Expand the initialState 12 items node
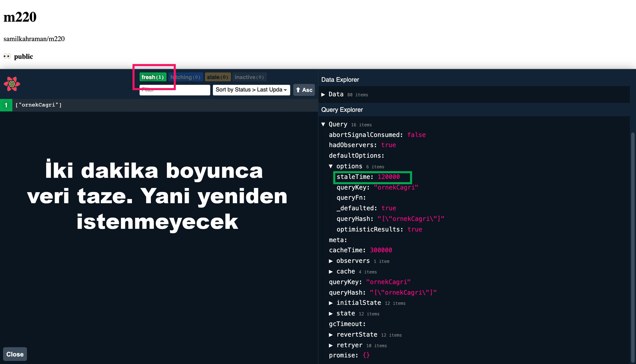The image size is (636, 364). 367,303
